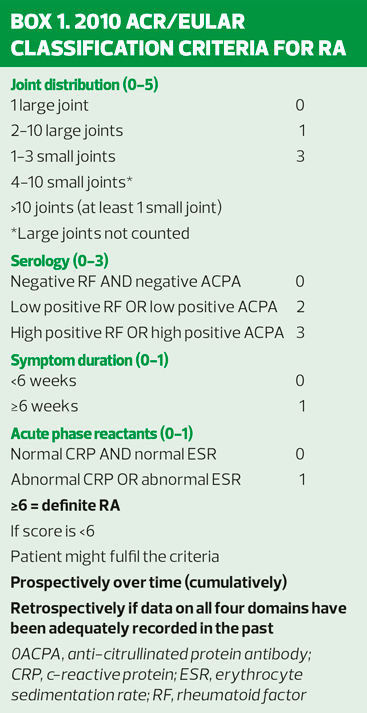
Task: Click 'Abnormal CRP OR abnormal ESR' line
Action: point(157,480)
